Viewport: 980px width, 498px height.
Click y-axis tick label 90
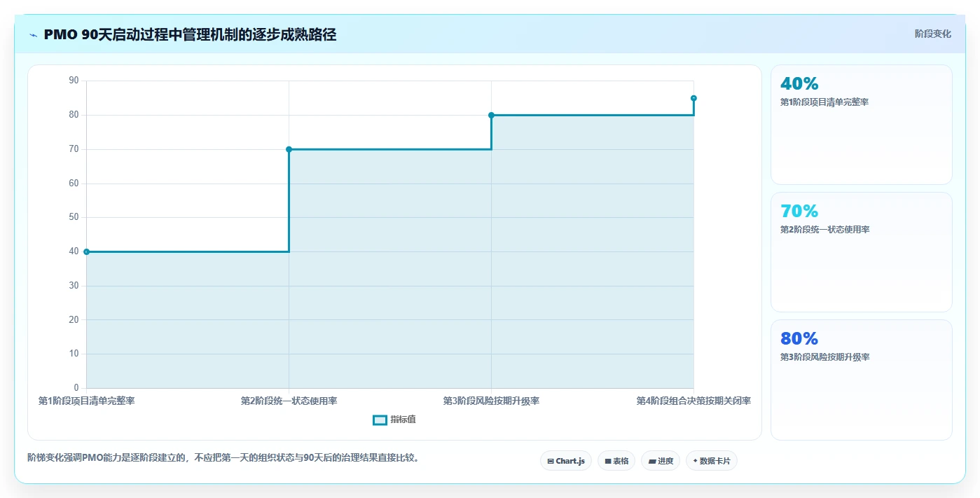74,81
